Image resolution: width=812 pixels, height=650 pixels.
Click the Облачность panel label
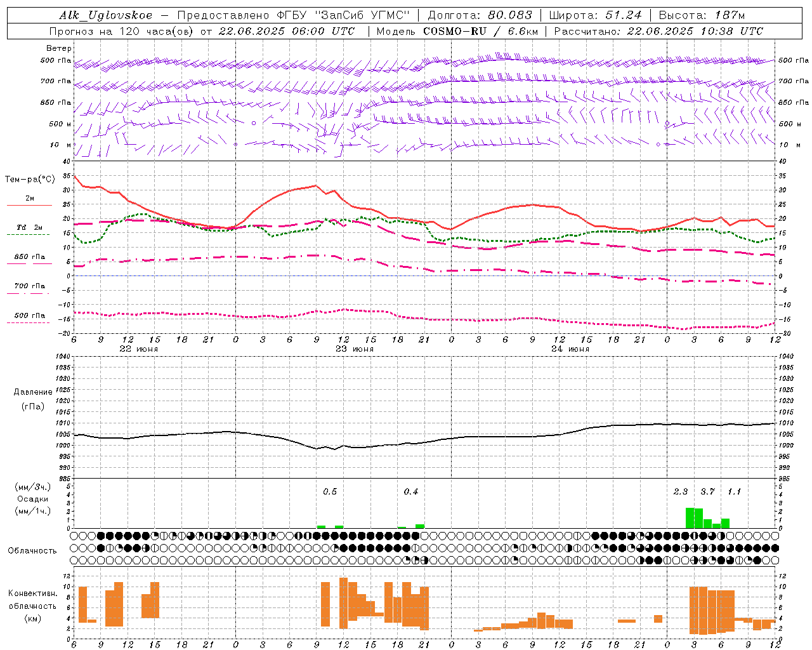click(x=32, y=550)
